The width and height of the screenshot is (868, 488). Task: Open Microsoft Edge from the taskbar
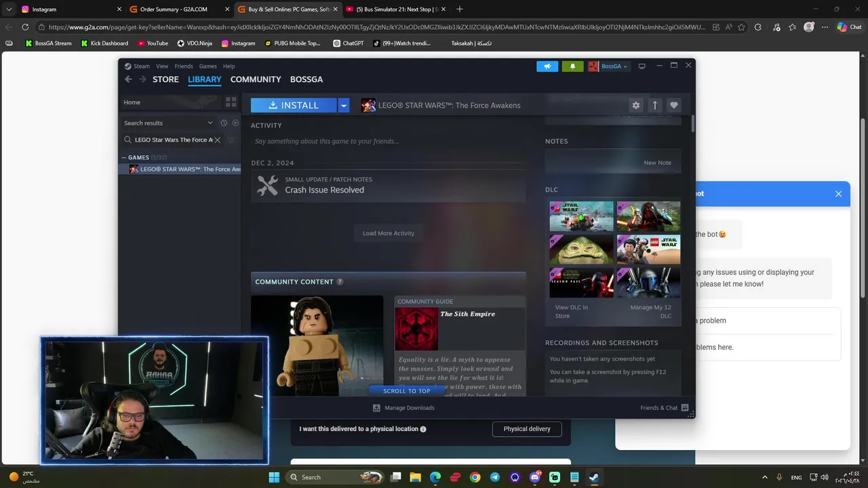pos(435,477)
